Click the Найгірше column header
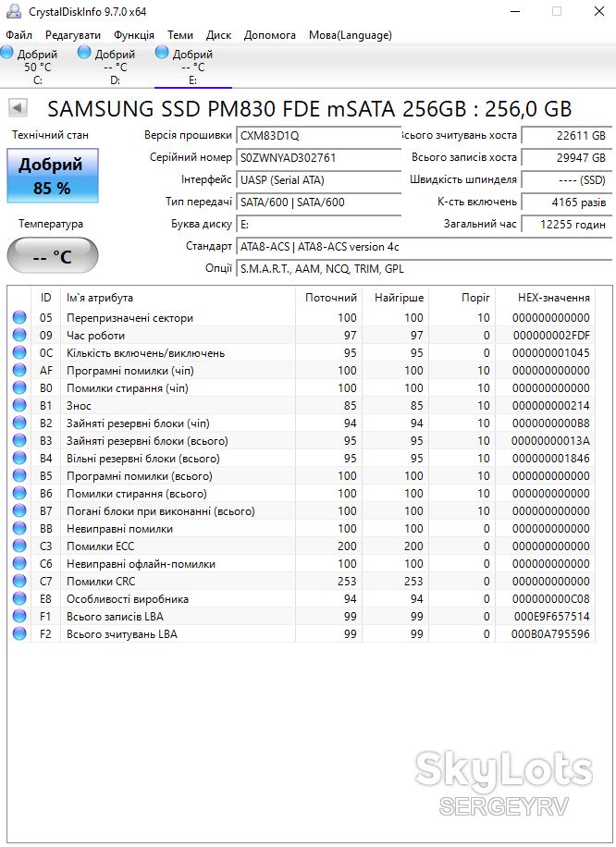Image resolution: width=616 pixels, height=847 pixels. (396, 297)
